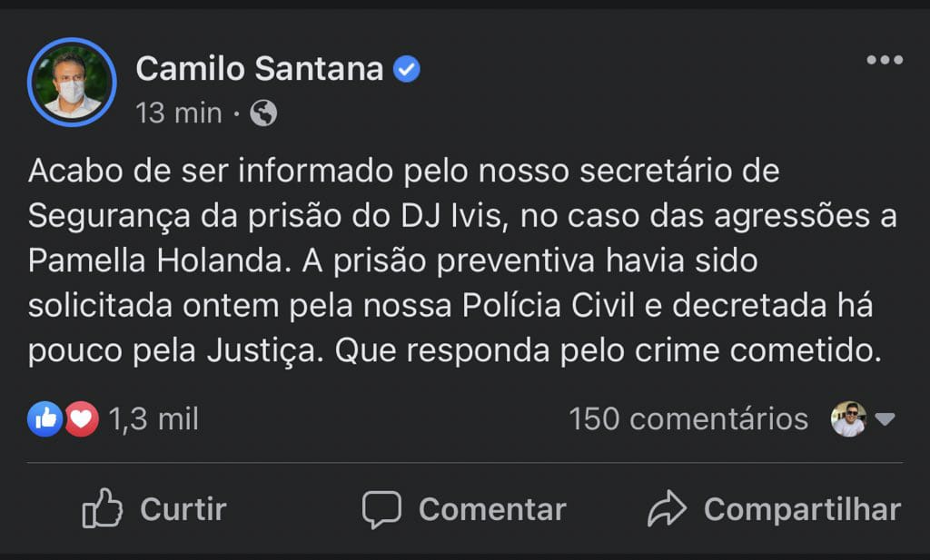Expand the arrow beside the small avatar
This screenshot has width=930, height=560.
[x=885, y=419]
